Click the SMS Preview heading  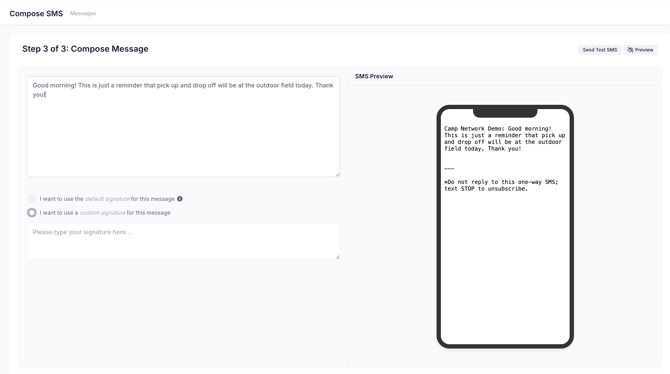tap(374, 76)
